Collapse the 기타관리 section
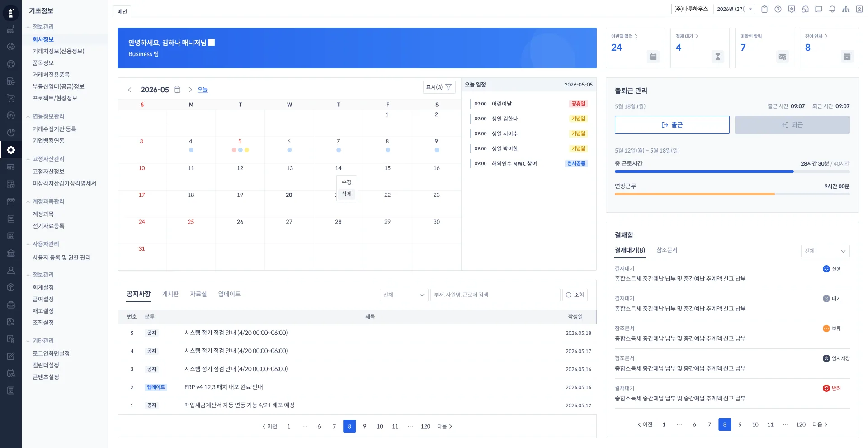Viewport: 868px width, 448px height. click(28, 341)
